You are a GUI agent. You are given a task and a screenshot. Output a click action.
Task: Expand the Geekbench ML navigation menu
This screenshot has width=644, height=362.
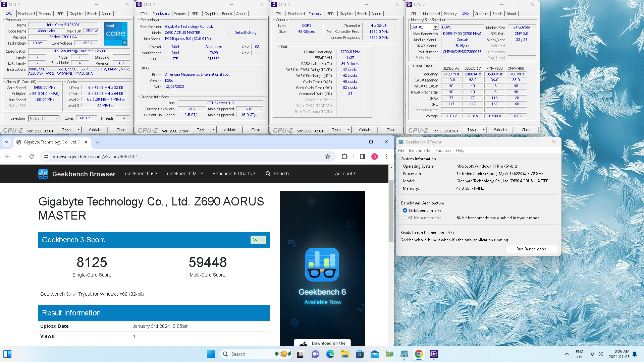(x=185, y=174)
